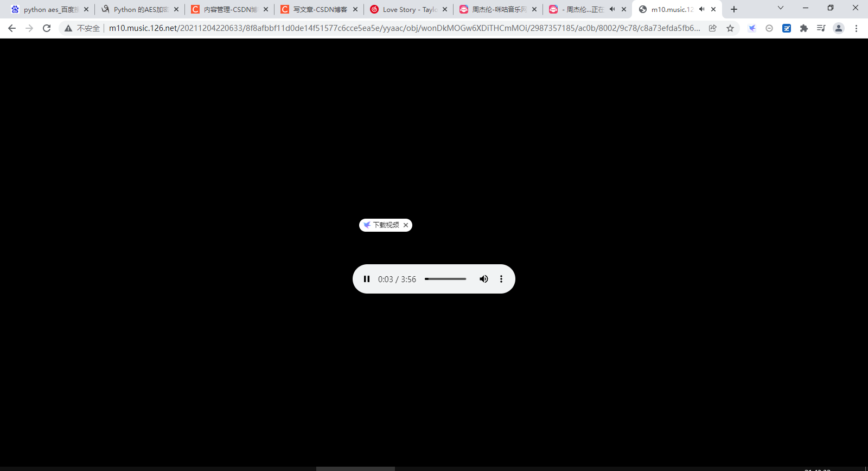Close the Love Story tab
Screen dimensions: 868x471
click(445, 9)
